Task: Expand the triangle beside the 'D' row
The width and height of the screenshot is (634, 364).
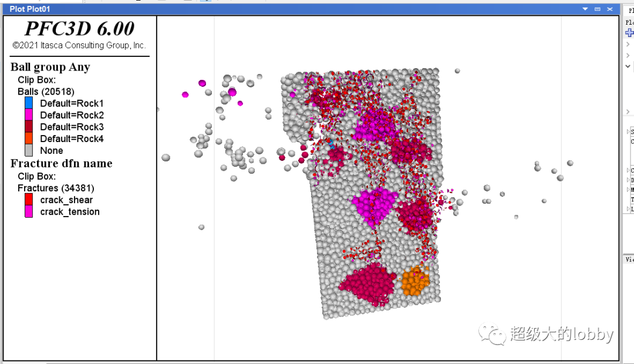Action: 628,180
